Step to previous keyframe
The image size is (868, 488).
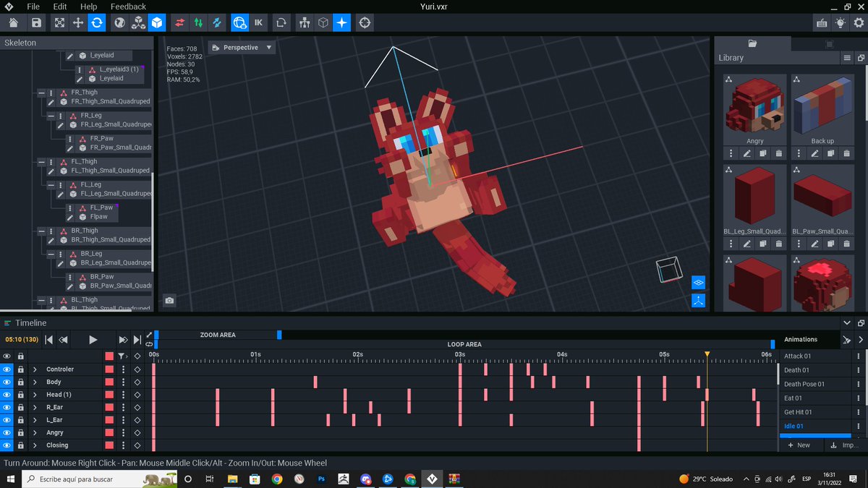point(64,339)
